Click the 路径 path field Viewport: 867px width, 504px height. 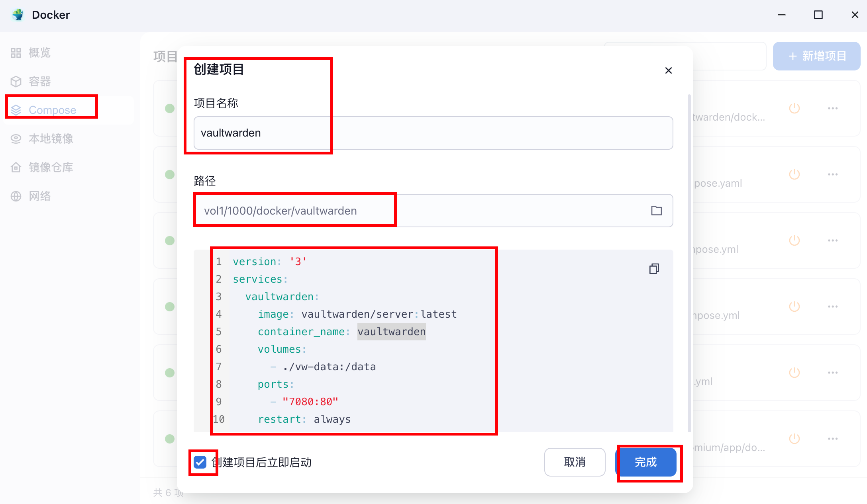click(433, 211)
